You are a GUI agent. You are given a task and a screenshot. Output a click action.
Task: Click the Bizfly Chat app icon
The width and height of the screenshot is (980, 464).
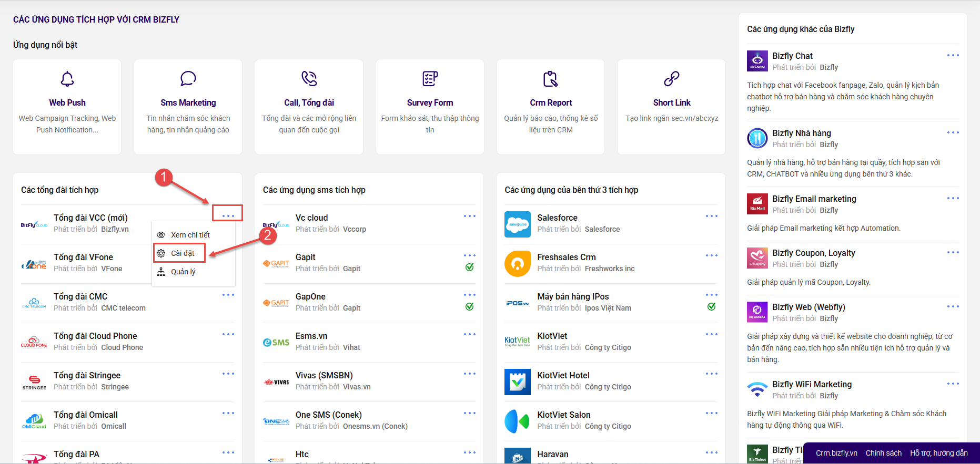[757, 61]
